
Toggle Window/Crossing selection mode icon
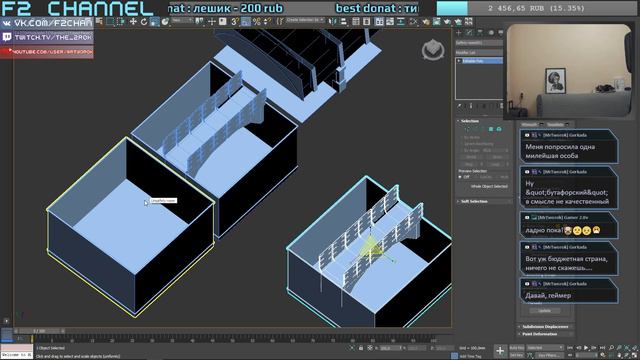coord(121,22)
